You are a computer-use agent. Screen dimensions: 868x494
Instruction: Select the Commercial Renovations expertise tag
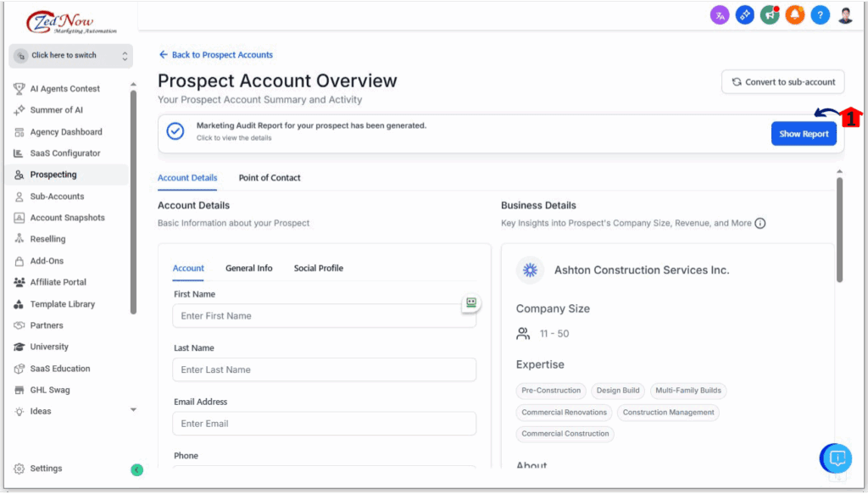tap(564, 413)
